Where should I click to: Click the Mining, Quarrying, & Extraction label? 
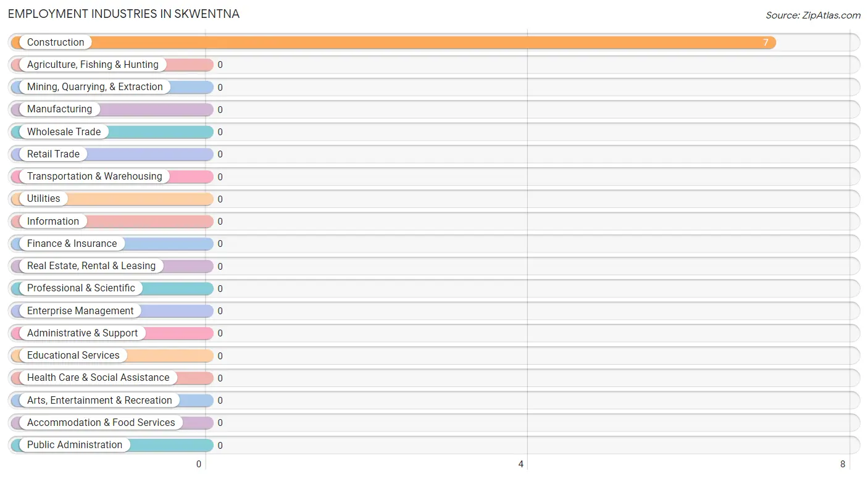point(95,87)
